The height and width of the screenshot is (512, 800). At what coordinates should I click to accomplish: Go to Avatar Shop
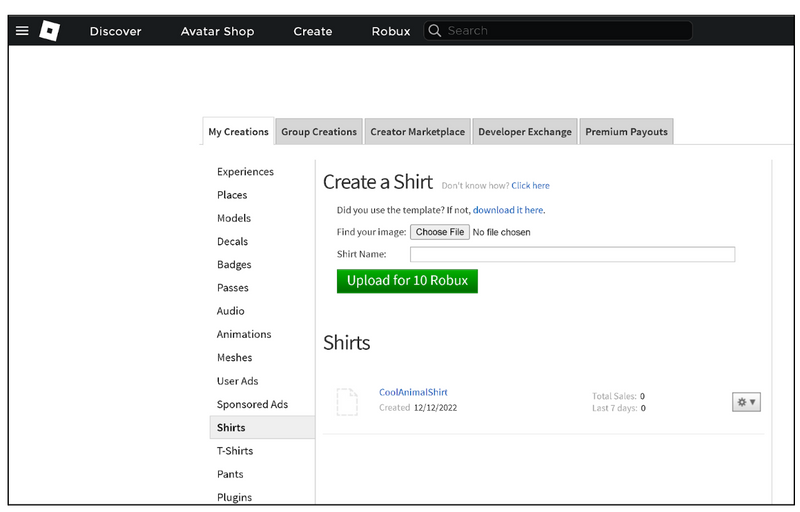point(217,31)
